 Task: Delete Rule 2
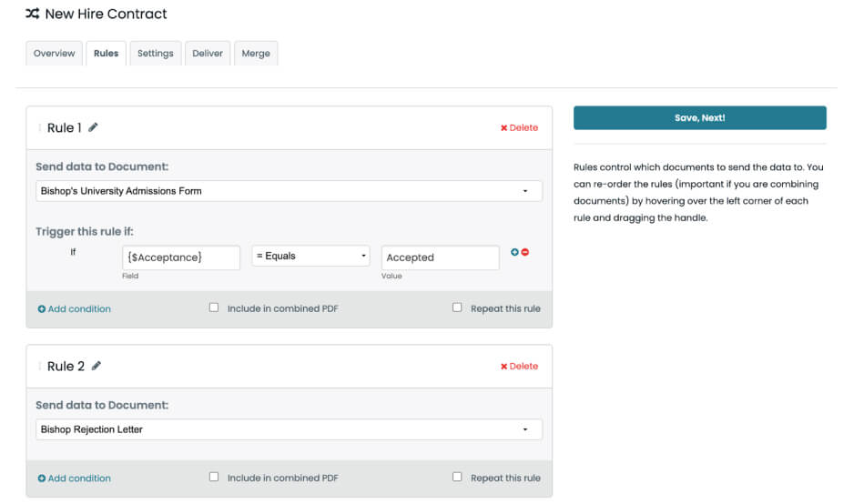[519, 367]
